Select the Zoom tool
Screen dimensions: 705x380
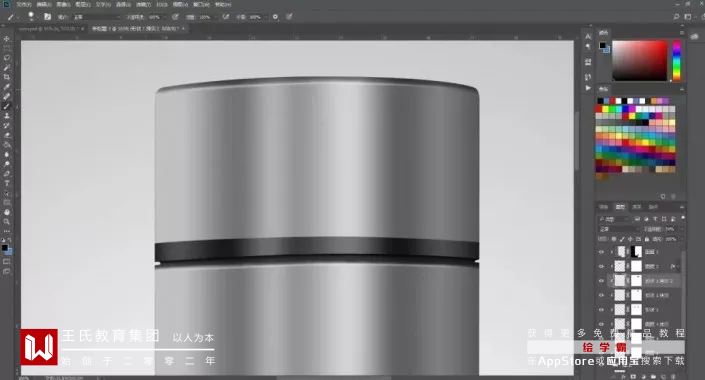pyautogui.click(x=7, y=222)
